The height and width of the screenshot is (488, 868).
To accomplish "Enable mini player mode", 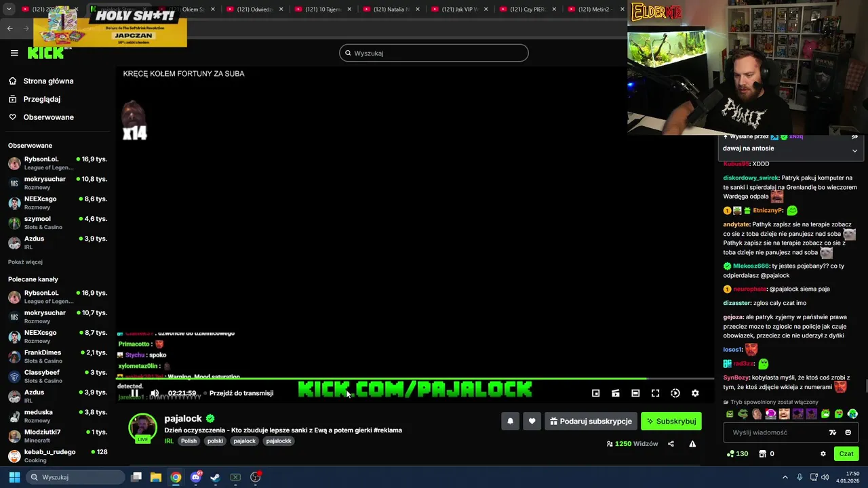I will [x=595, y=393].
